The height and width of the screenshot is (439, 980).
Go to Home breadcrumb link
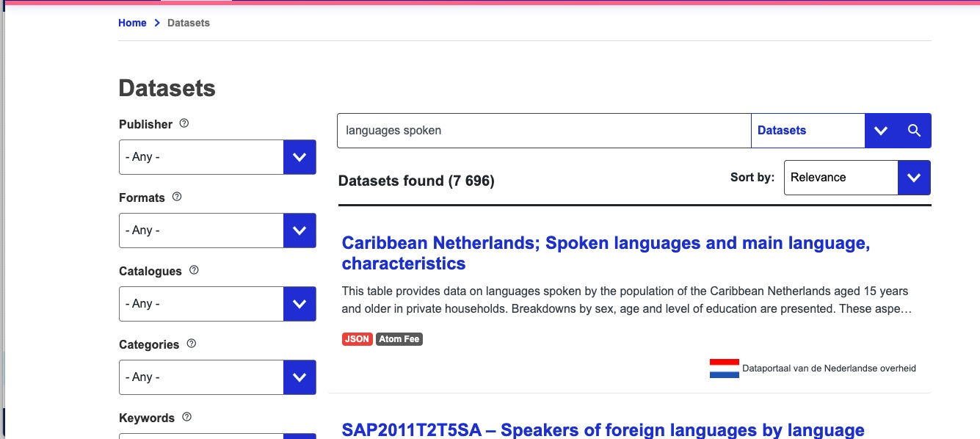point(132,23)
